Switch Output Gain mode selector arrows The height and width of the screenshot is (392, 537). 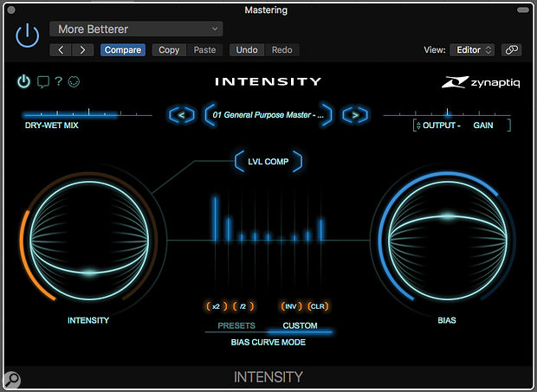(418, 125)
